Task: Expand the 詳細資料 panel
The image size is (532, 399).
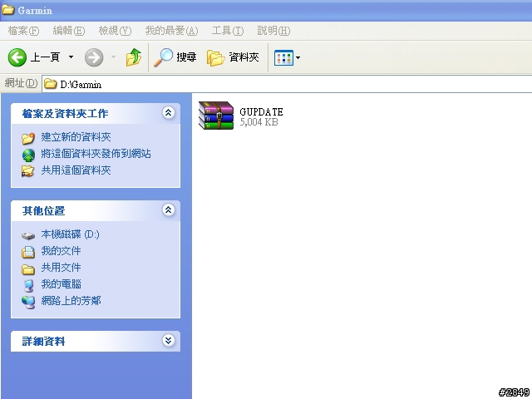Action: tap(168, 340)
